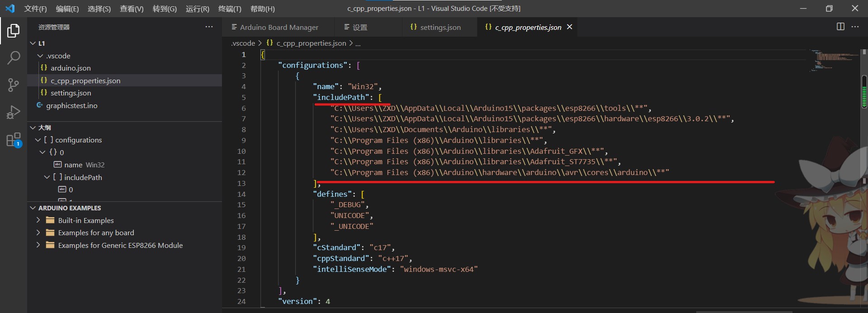Viewport: 868px width, 313px height.
Task: Open editor more actions ellipsis
Action: click(855, 27)
